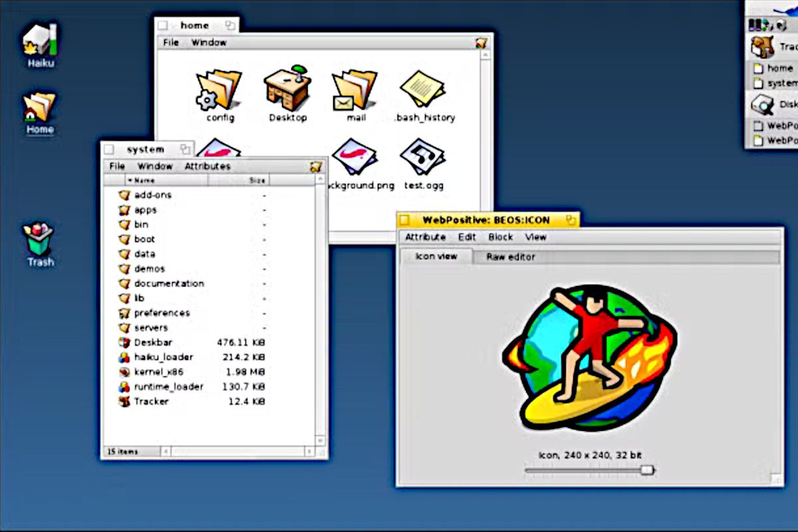Select the Home folder desktop icon
Viewport: 798px width, 532px height.
[x=40, y=107]
